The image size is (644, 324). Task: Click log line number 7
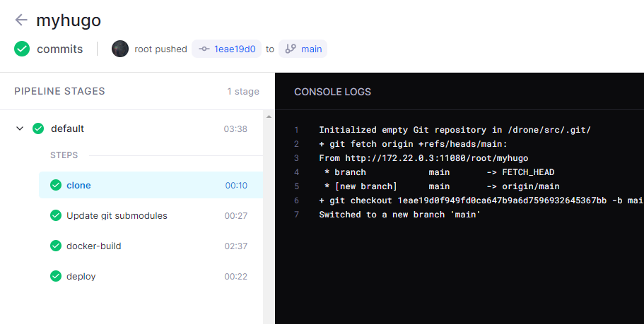click(296, 215)
